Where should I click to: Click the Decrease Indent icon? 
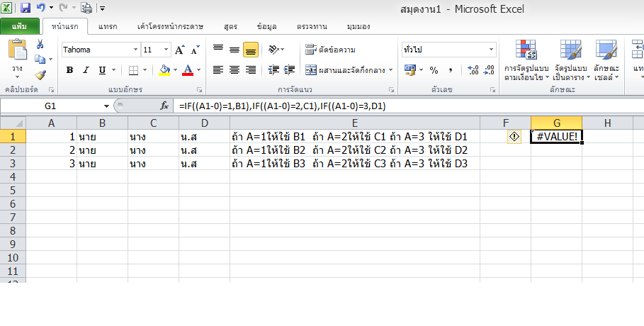pos(273,70)
